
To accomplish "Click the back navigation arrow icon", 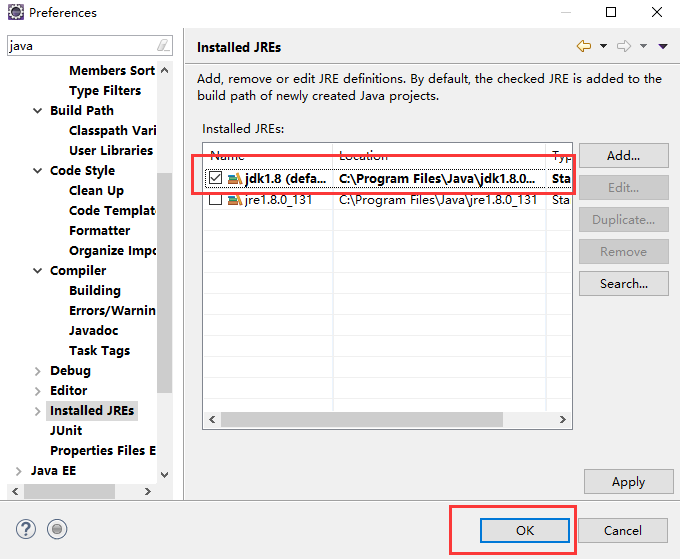I will click(x=584, y=46).
